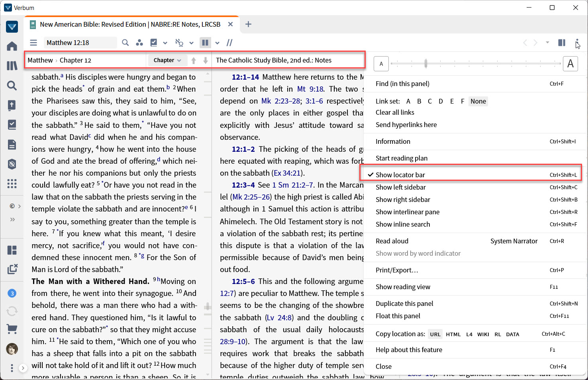The image size is (588, 380).
Task: Adjust the text size slider
Action: pos(426,63)
